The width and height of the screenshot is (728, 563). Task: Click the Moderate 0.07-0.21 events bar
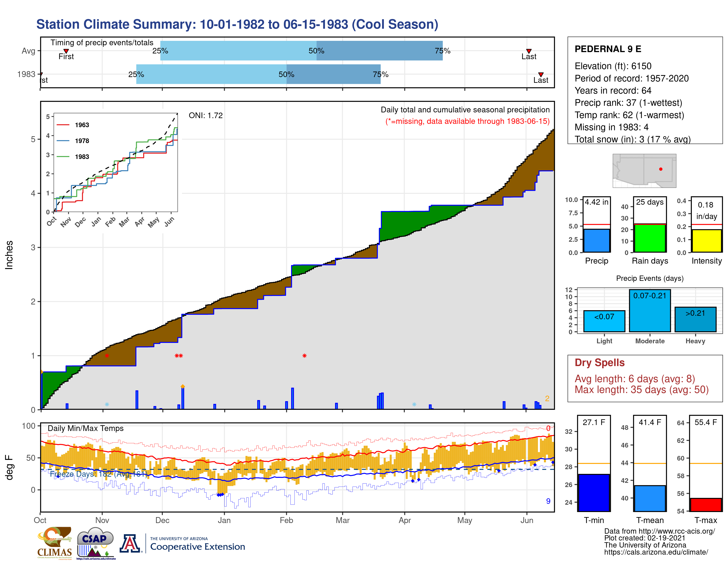(x=650, y=310)
